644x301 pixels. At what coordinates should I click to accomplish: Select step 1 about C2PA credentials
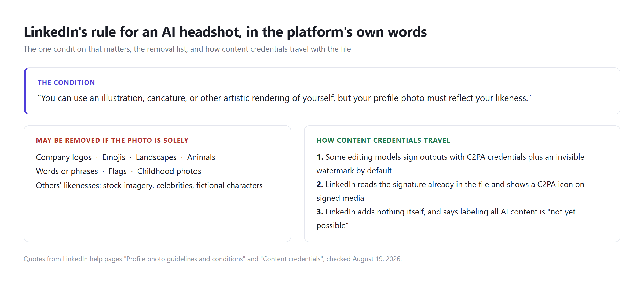pos(451,164)
